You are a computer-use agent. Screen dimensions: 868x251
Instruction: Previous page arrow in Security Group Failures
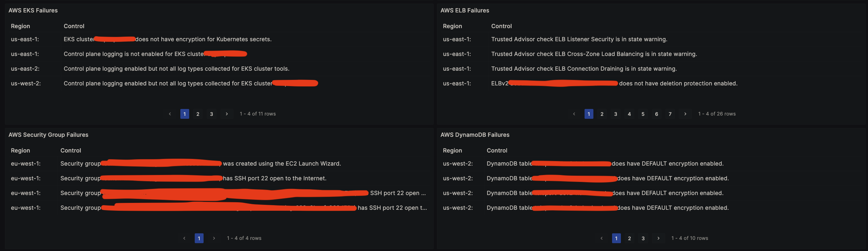tap(184, 238)
